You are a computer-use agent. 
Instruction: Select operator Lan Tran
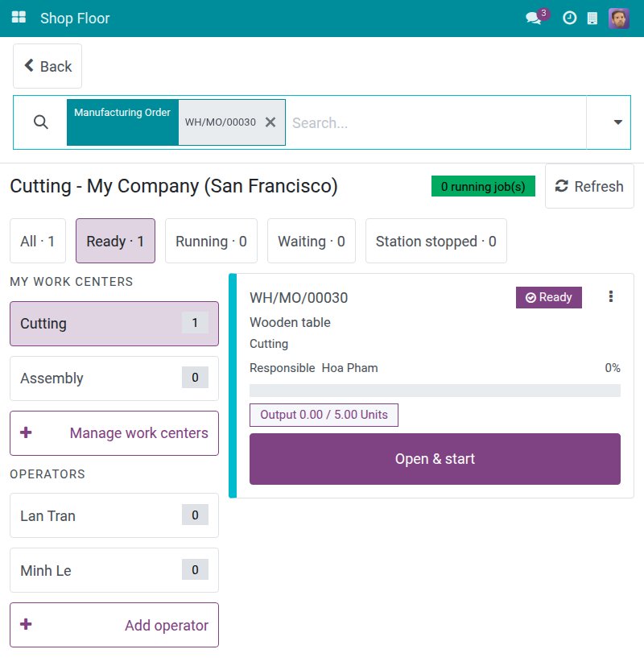[114, 515]
